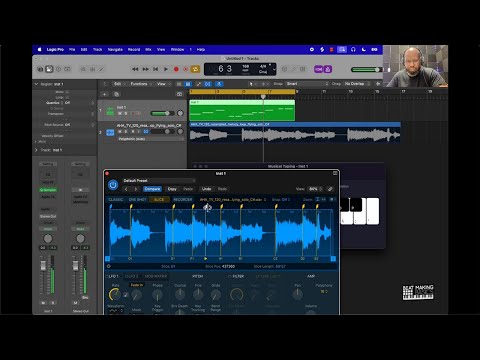Image resolution: width=480 pixels, height=360 pixels.
Task: Select the SLICE mode tab
Action: [159, 199]
